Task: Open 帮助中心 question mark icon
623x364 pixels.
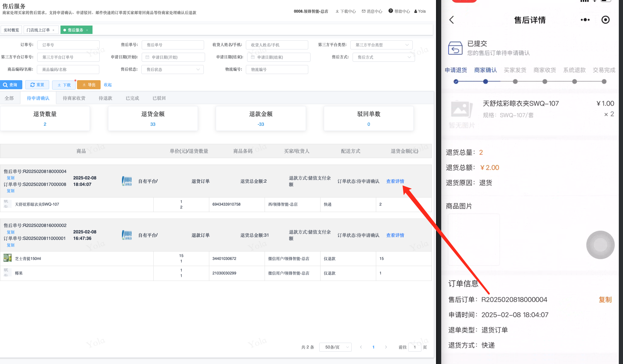Action: coord(391,11)
